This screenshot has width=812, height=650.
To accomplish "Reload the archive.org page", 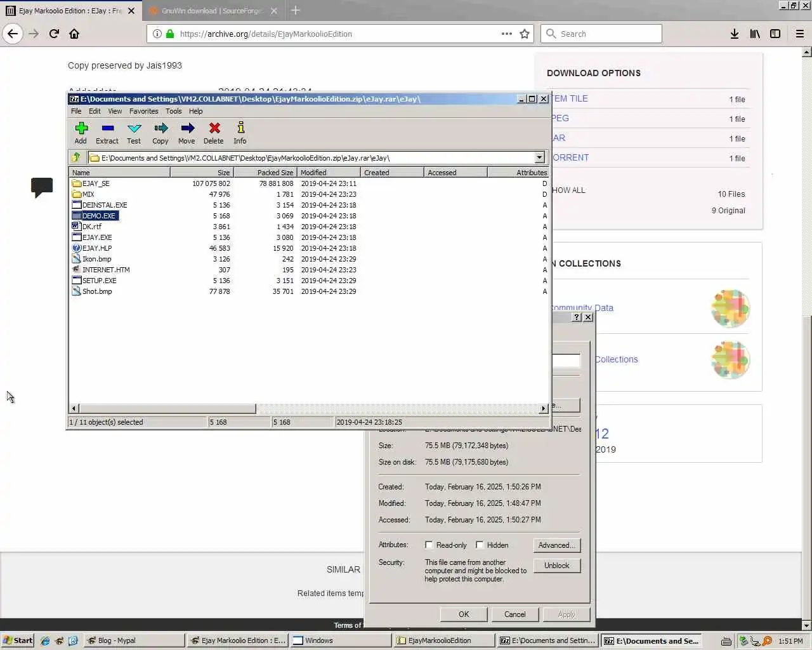I will coord(54,34).
